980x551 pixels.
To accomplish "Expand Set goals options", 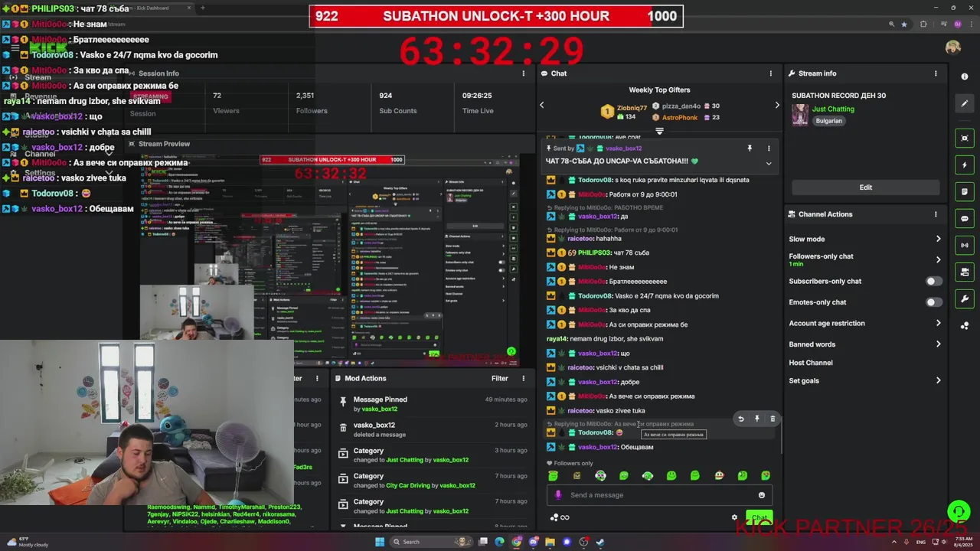I will tap(938, 380).
